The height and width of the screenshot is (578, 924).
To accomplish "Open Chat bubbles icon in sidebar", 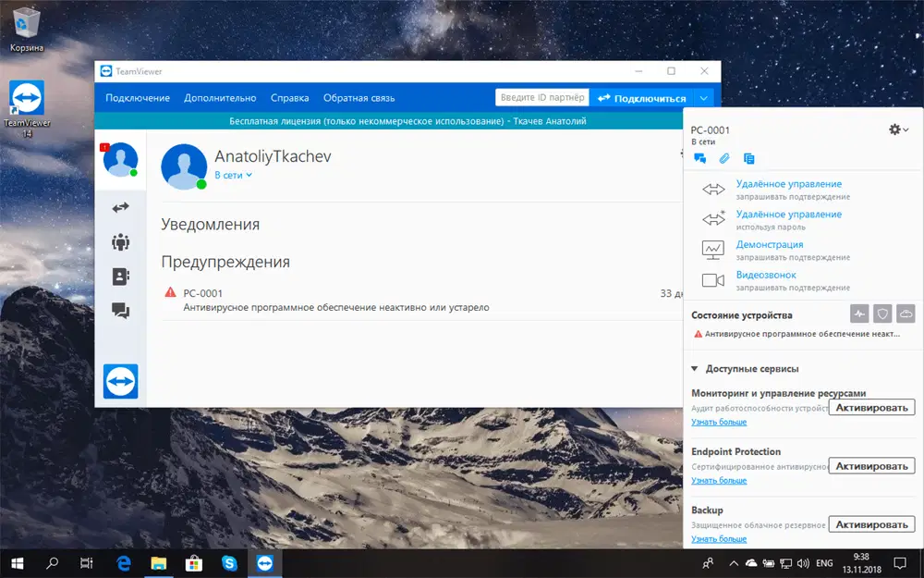I will (120, 310).
